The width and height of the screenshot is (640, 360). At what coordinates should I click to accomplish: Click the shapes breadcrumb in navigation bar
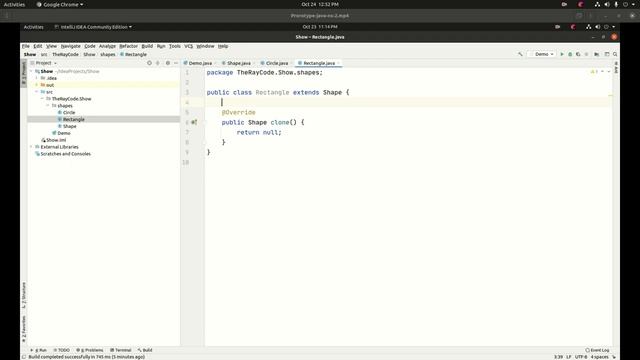pos(108,54)
